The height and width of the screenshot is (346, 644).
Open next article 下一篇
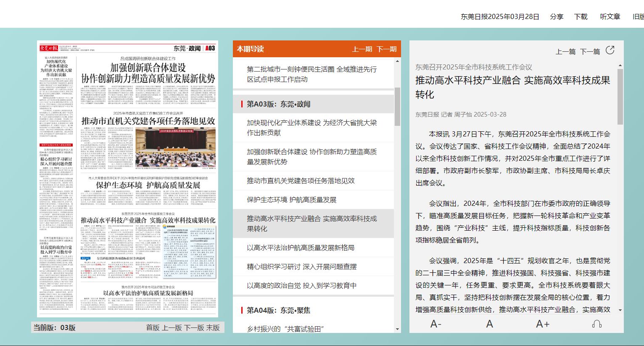click(590, 52)
